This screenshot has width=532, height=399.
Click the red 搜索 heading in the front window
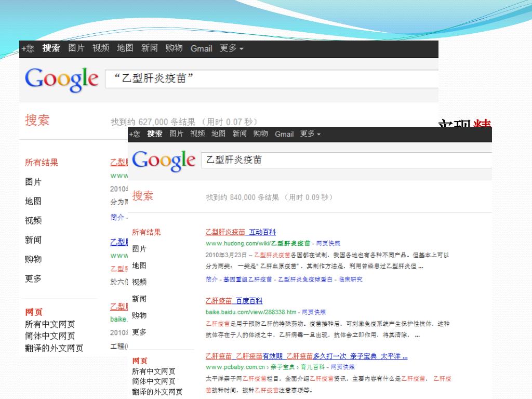142,196
